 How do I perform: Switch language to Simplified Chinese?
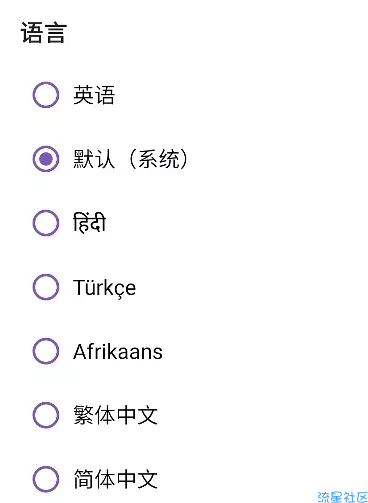pyautogui.click(x=46, y=479)
